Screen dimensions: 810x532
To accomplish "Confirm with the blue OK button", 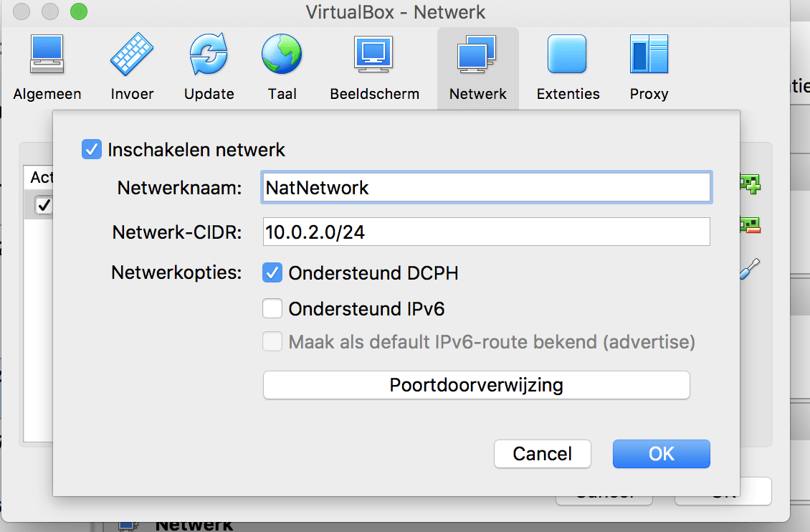I will click(661, 454).
